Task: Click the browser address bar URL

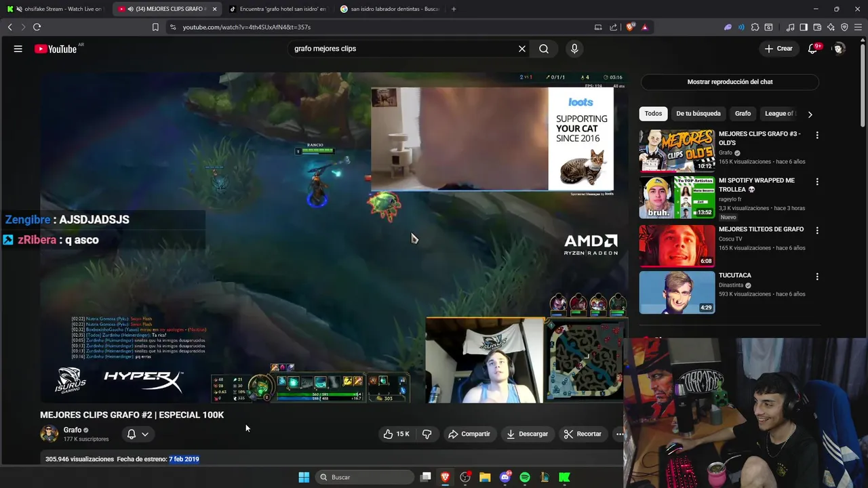Action: (247, 27)
